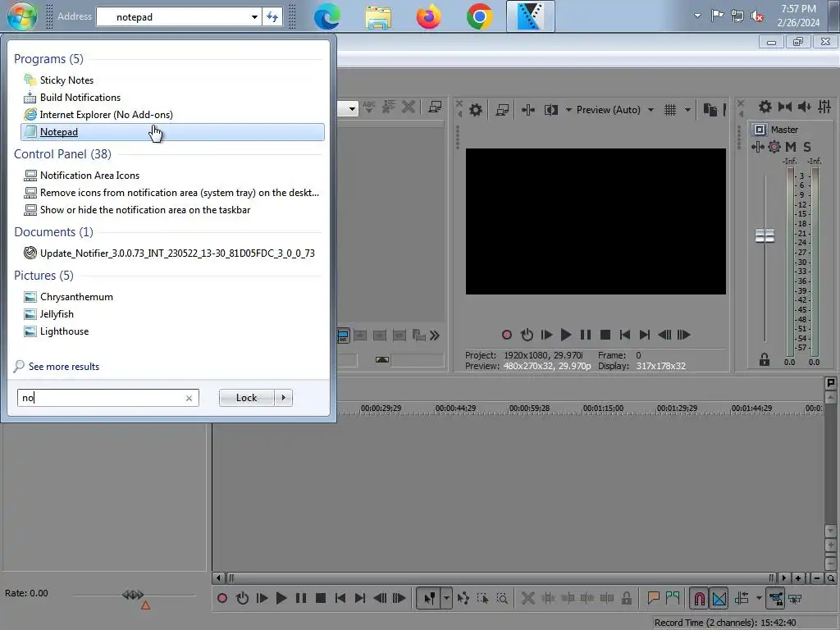Open the Lighthouse picture result
This screenshot has height=630, width=840.
click(x=64, y=331)
